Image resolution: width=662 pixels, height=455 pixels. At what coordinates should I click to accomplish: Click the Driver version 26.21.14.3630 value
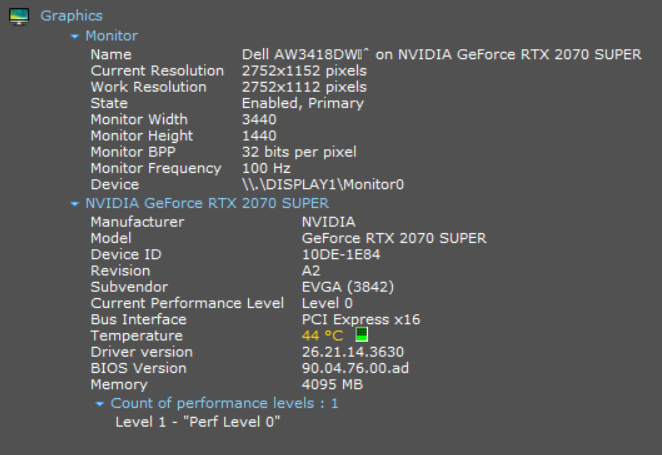tap(355, 352)
